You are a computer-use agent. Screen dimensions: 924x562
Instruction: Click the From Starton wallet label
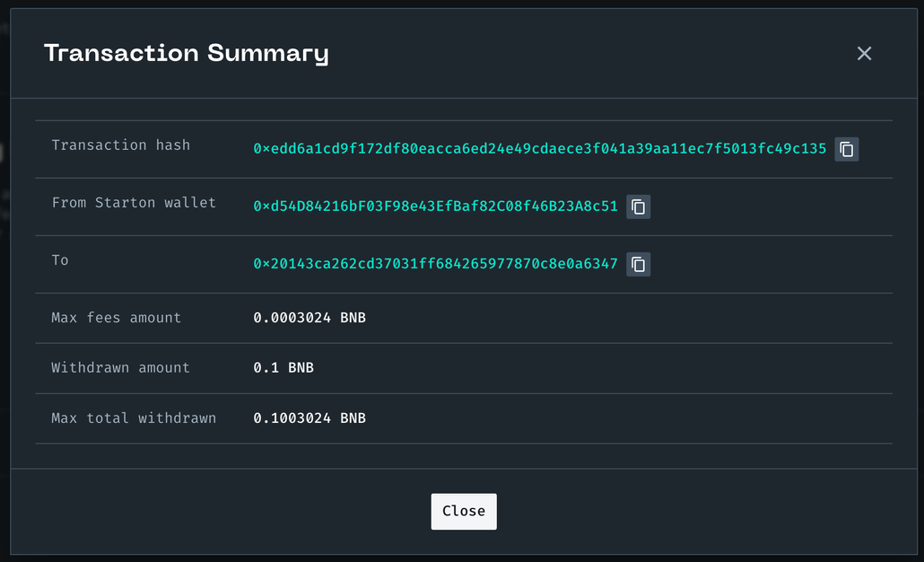133,203
